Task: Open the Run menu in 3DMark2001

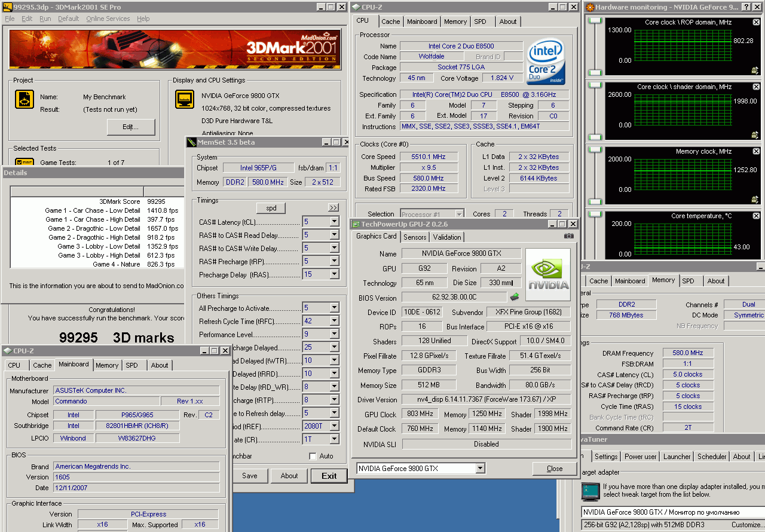Action: click(45, 19)
